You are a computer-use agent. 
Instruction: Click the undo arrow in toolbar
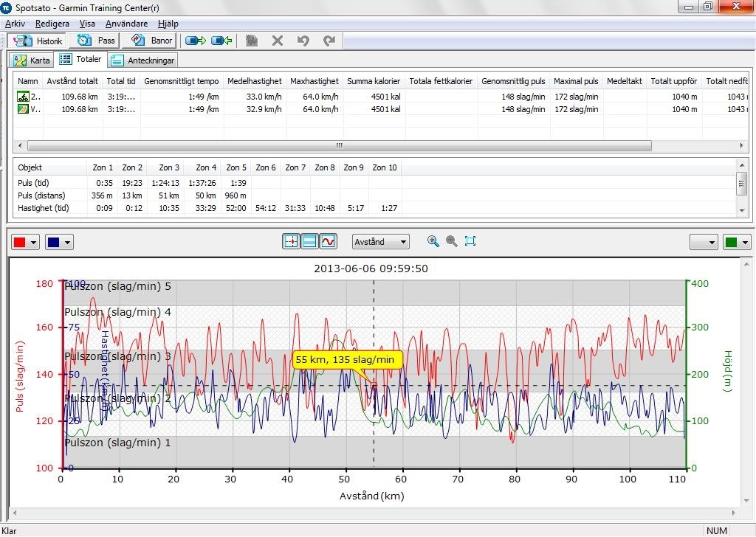303,41
